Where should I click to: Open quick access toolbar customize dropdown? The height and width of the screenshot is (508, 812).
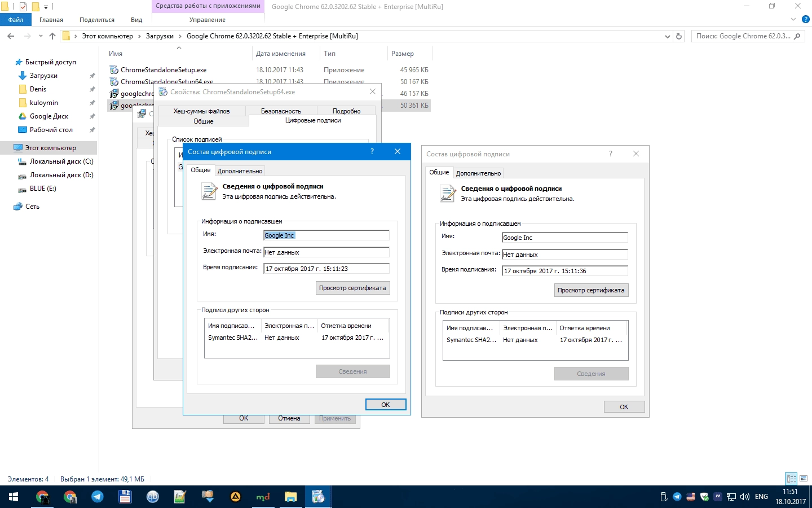46,7
